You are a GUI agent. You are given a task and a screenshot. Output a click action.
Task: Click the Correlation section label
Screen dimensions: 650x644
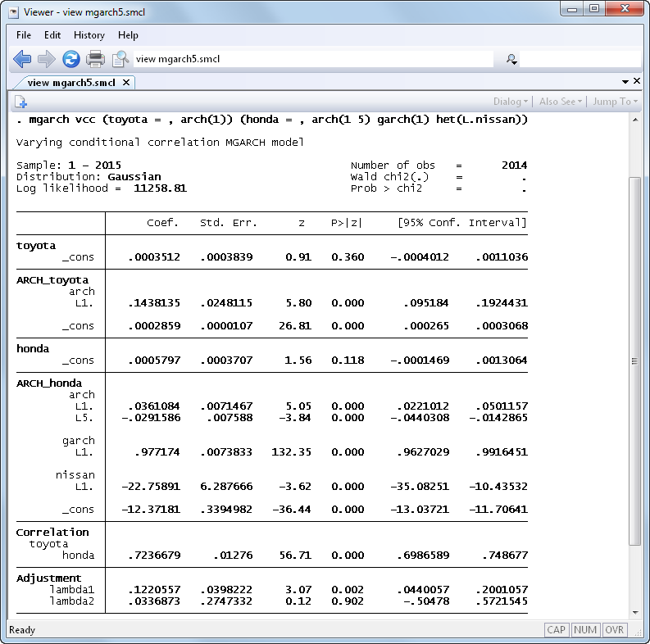[52, 533]
